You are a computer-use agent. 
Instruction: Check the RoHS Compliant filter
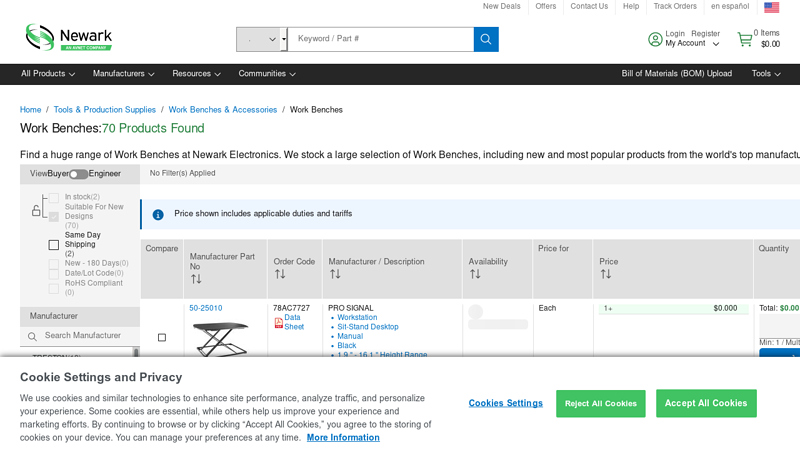pos(54,288)
